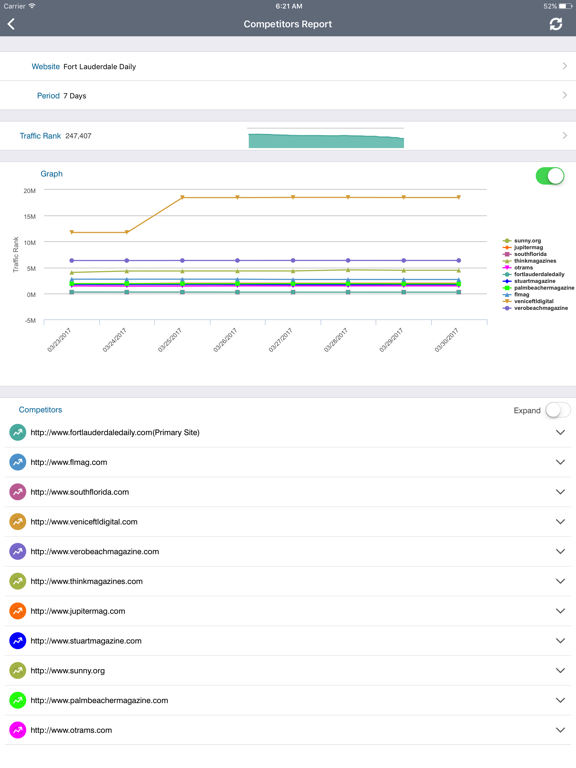Image resolution: width=576 pixels, height=768 pixels.
Task: Expand the palmbeachermagazine.com competitor row
Action: 560,700
